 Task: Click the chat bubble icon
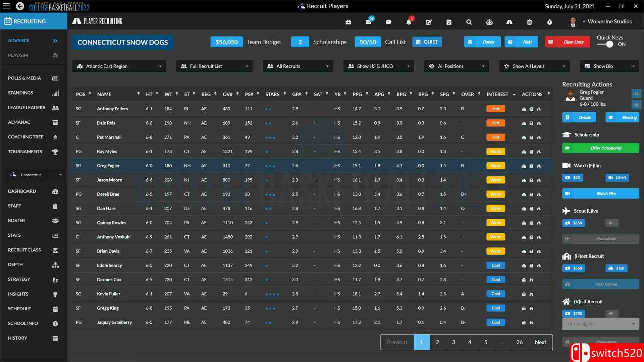pyautogui.click(x=388, y=22)
